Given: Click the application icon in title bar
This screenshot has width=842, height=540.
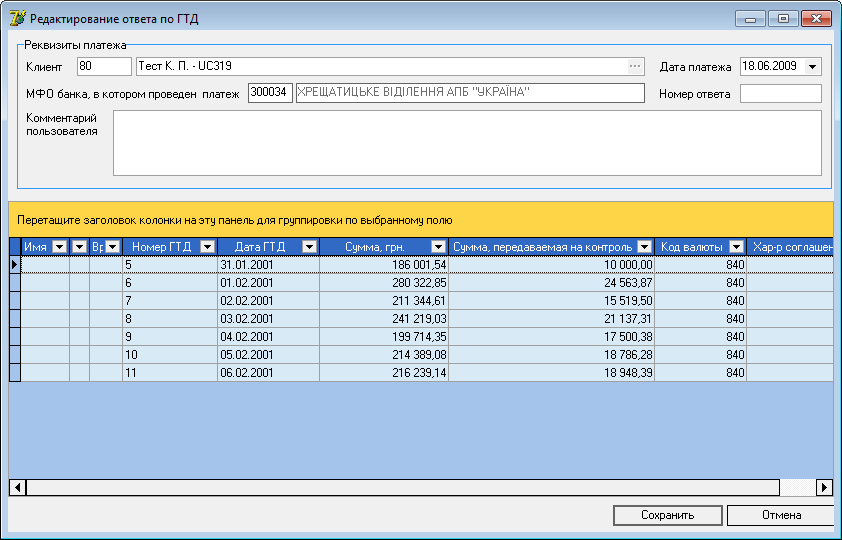Looking at the screenshot, I should coord(17,18).
